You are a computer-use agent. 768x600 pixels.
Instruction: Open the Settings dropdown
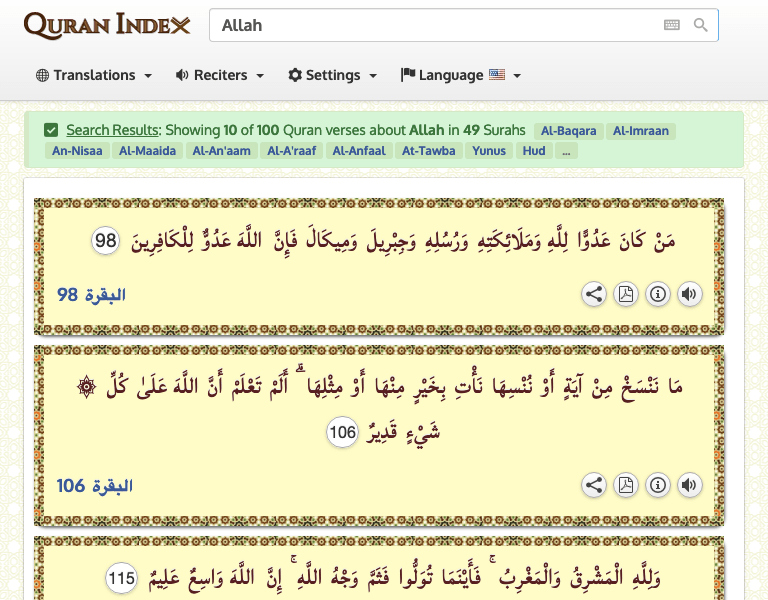coord(333,75)
